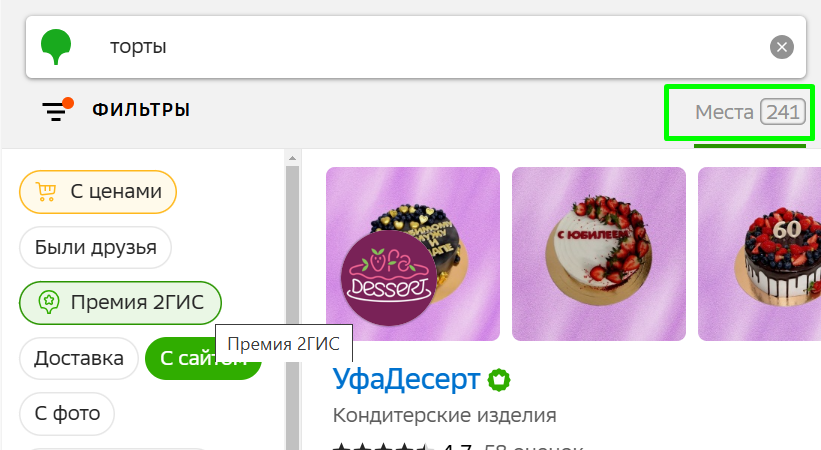Open the С юбилеем cake photo
This screenshot has width=821, height=450.
pyautogui.click(x=598, y=254)
